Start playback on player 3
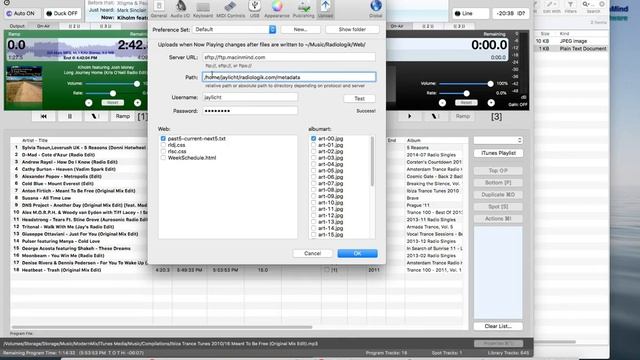This screenshot has width=640, height=360. pyautogui.click(x=409, y=116)
